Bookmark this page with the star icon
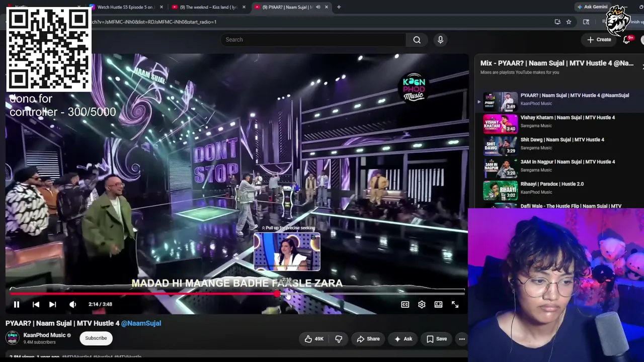Viewport: 644px width, 362px height. pyautogui.click(x=569, y=22)
